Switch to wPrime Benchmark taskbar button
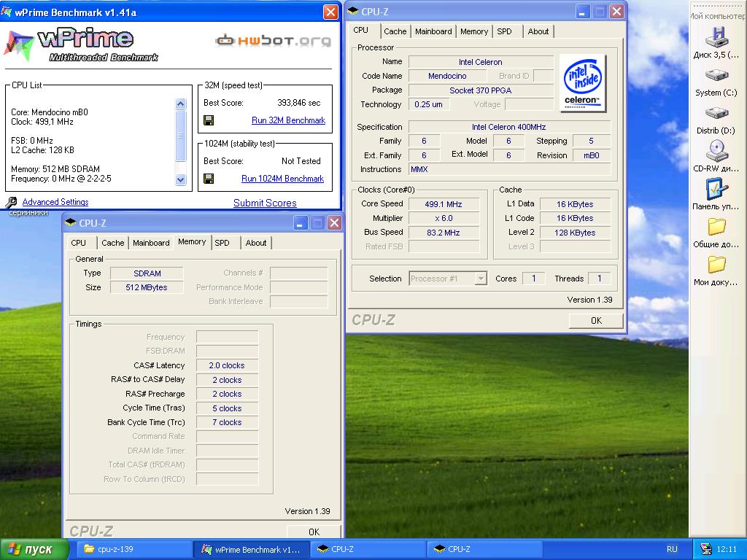The height and width of the screenshot is (560, 747). point(252,549)
